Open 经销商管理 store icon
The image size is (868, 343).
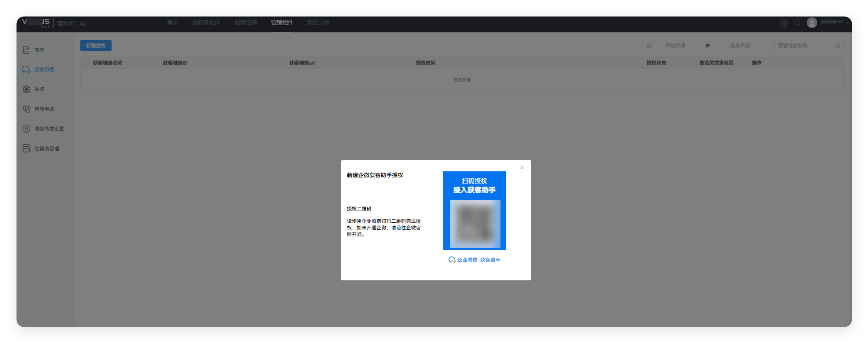[x=26, y=148]
